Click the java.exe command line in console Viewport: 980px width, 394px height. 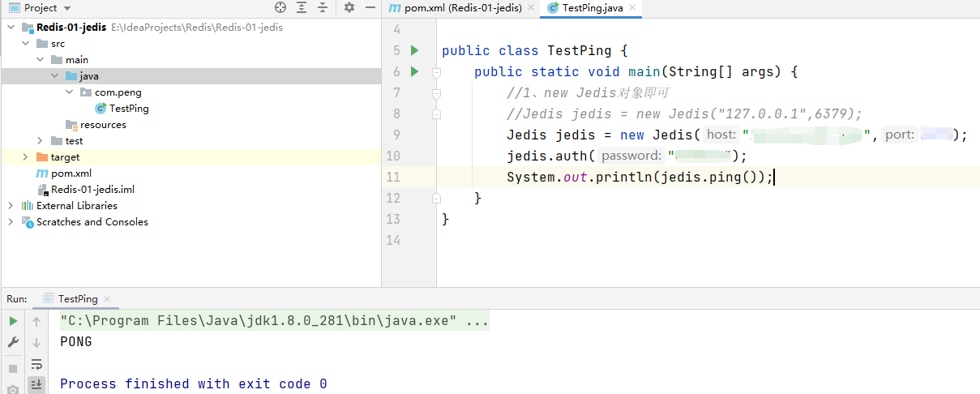(274, 321)
